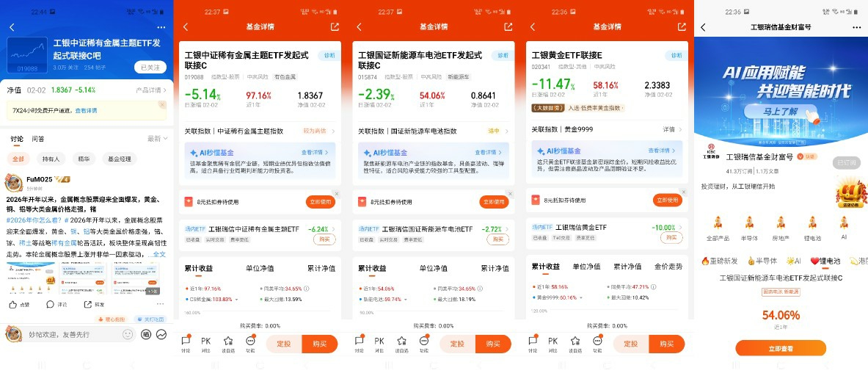The width and height of the screenshot is (868, 376).
Task: Switch to the 问答 tab
Action: (38, 139)
